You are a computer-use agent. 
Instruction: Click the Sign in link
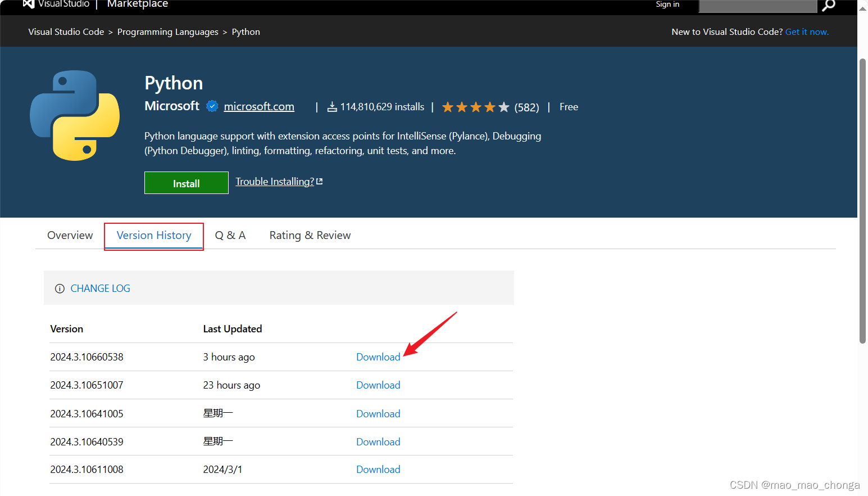tap(667, 4)
